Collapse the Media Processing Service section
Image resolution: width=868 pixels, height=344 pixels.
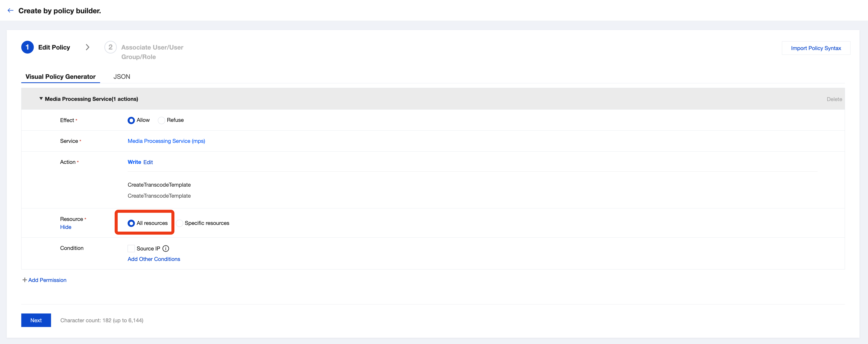tap(41, 99)
